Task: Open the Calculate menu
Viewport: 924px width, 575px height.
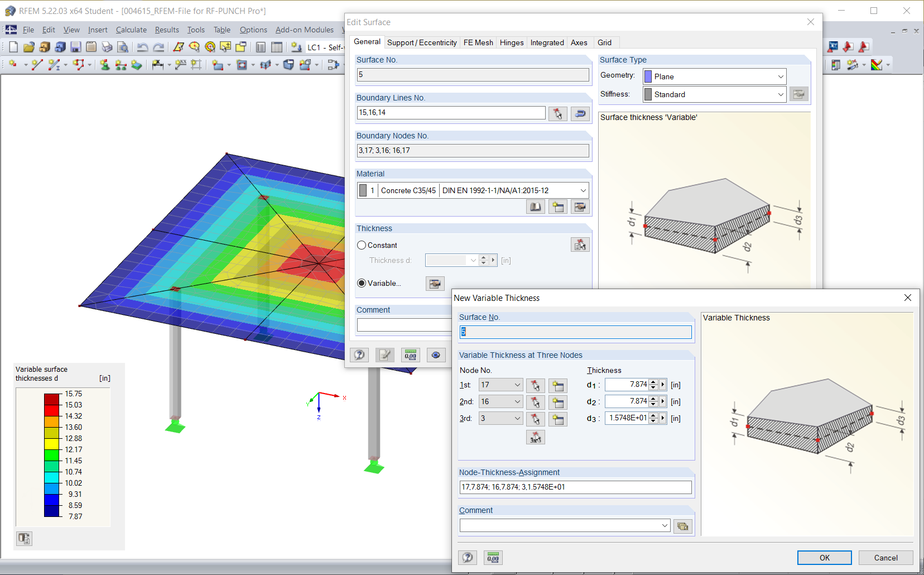Action: (131, 30)
